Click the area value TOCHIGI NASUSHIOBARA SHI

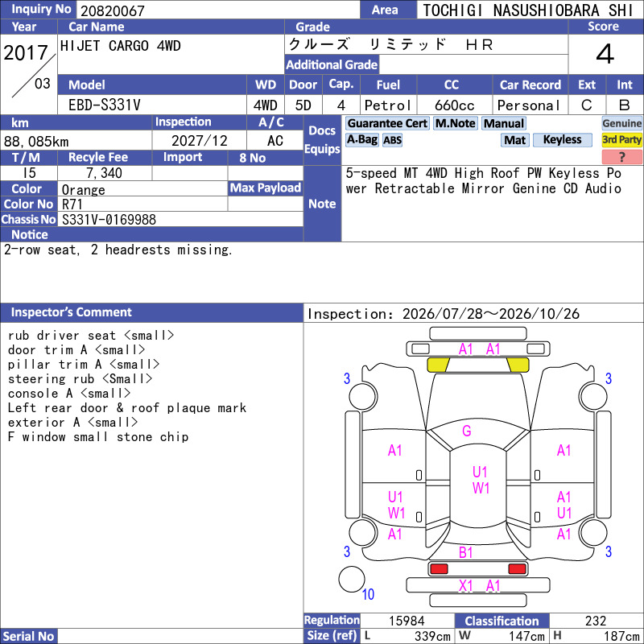(x=528, y=10)
